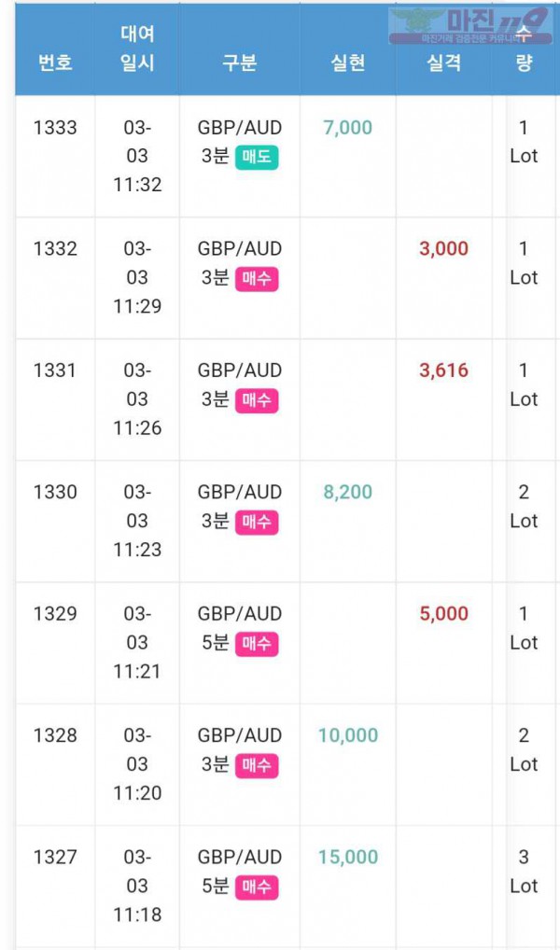Open order number 1333
Screen dimensions: 560x950
55,128
